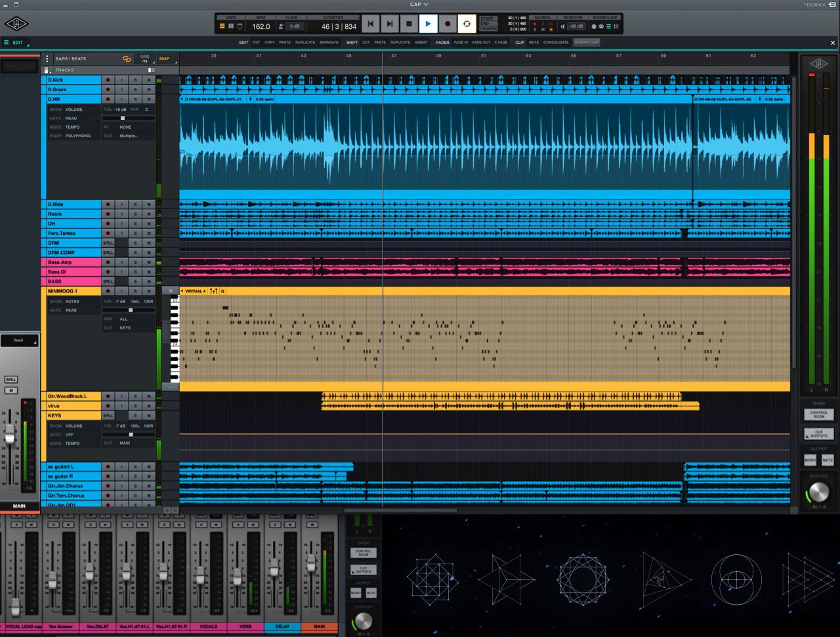Click the D.HH volume slider handle
This screenshot has height=637, width=840.
coord(123,118)
